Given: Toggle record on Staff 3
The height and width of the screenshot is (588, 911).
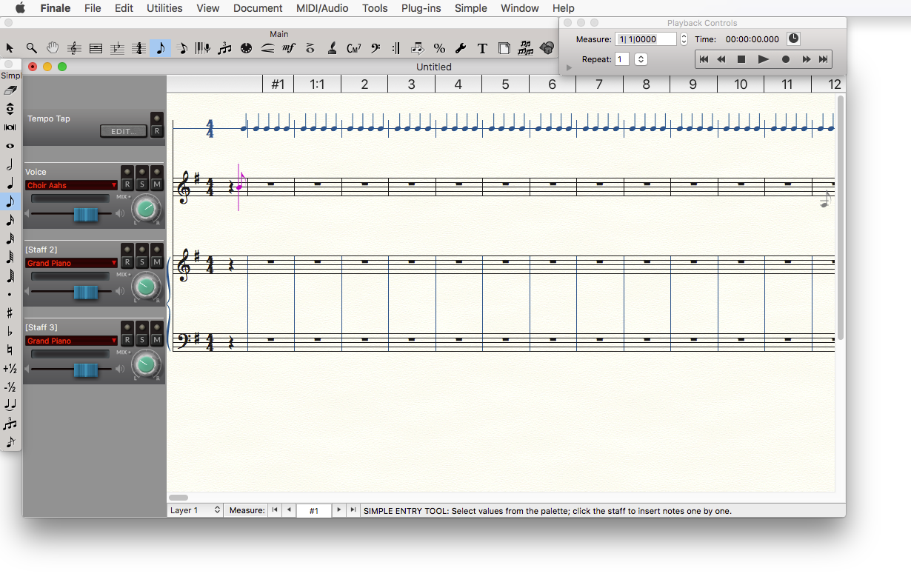Looking at the screenshot, I should [127, 340].
